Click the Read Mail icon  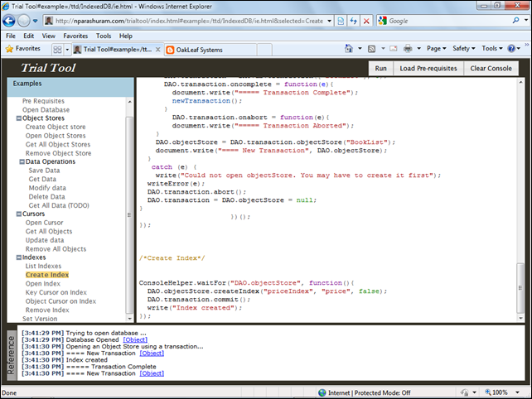click(394, 49)
